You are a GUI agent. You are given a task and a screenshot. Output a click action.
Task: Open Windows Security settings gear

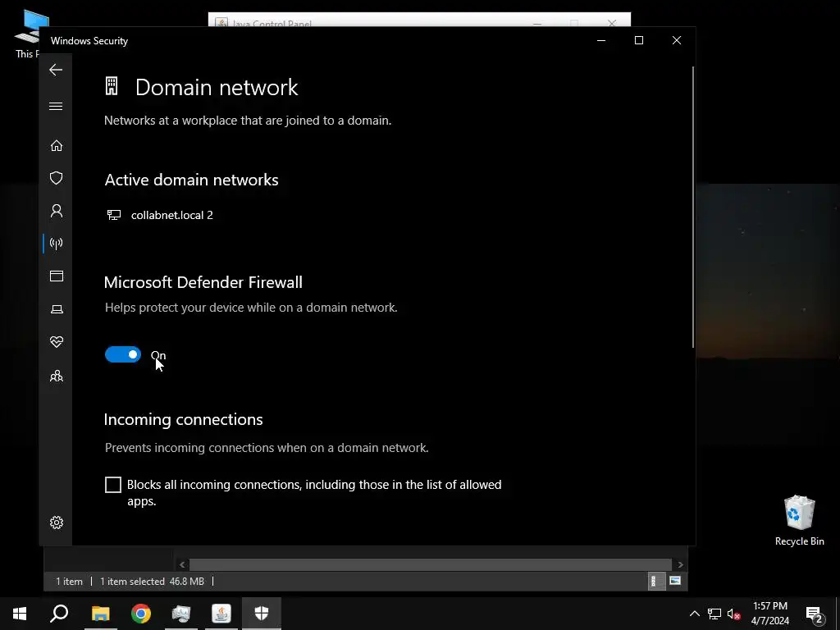coord(57,523)
